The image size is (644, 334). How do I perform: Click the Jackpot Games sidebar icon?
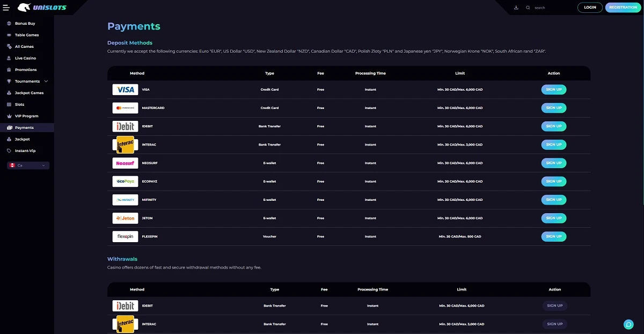click(x=9, y=93)
